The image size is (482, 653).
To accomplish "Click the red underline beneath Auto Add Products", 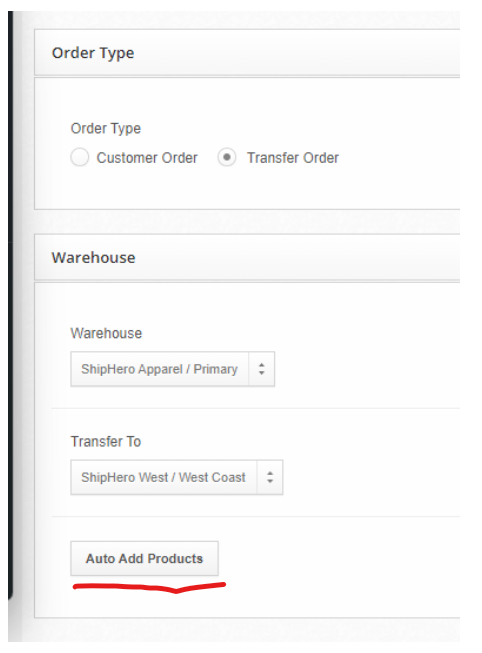I will click(149, 587).
